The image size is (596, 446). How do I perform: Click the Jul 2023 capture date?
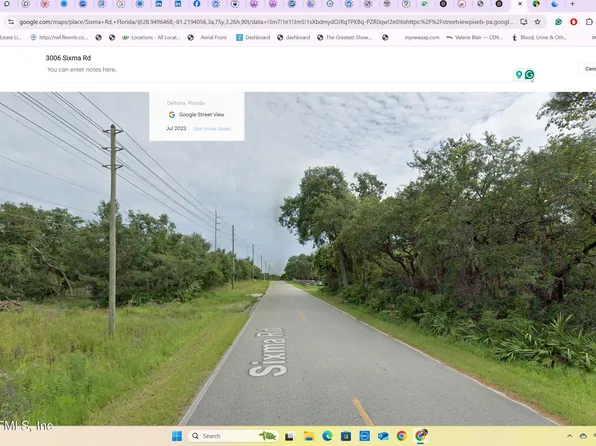176,129
